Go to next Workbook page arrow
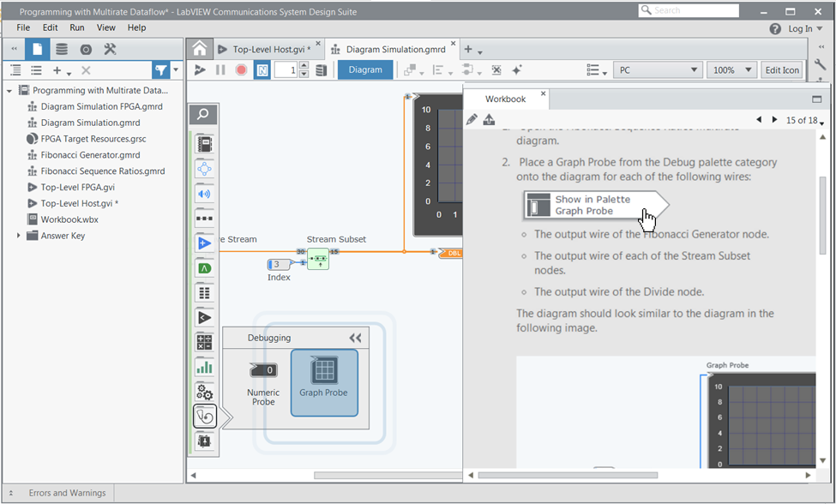The width and height of the screenshot is (836, 504). tap(775, 120)
